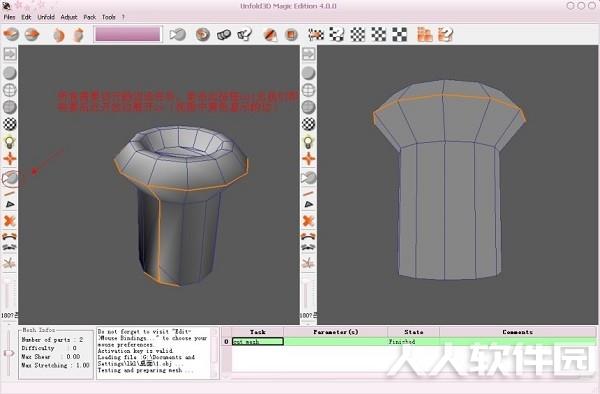Click the solid gray sphere in 3D view sidebar
The width and height of the screenshot is (600, 394).
coord(10,73)
